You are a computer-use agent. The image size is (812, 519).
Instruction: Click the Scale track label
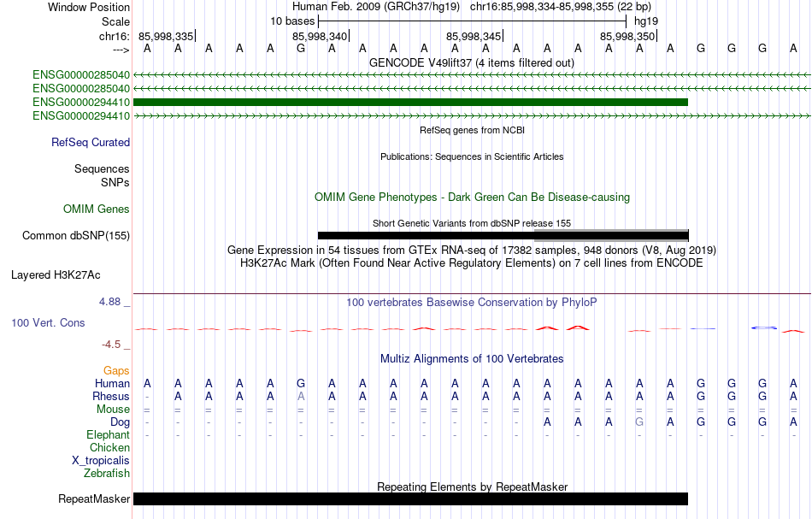(x=115, y=21)
